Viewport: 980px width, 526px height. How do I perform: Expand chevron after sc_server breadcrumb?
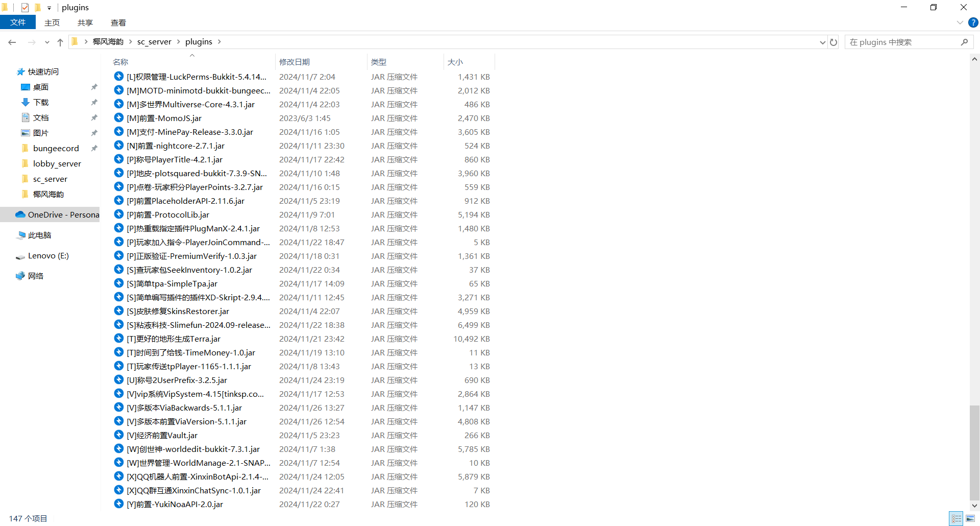179,42
